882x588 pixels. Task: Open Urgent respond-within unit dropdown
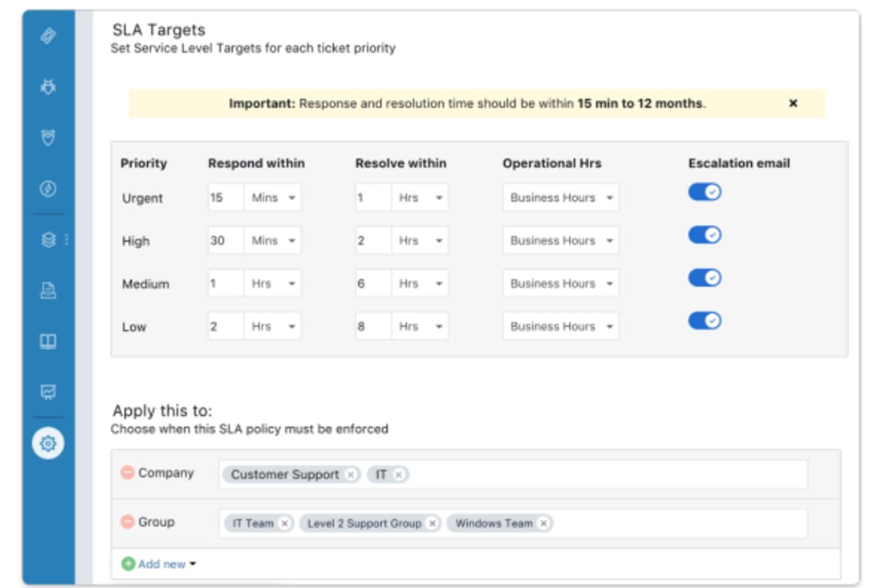(x=272, y=198)
